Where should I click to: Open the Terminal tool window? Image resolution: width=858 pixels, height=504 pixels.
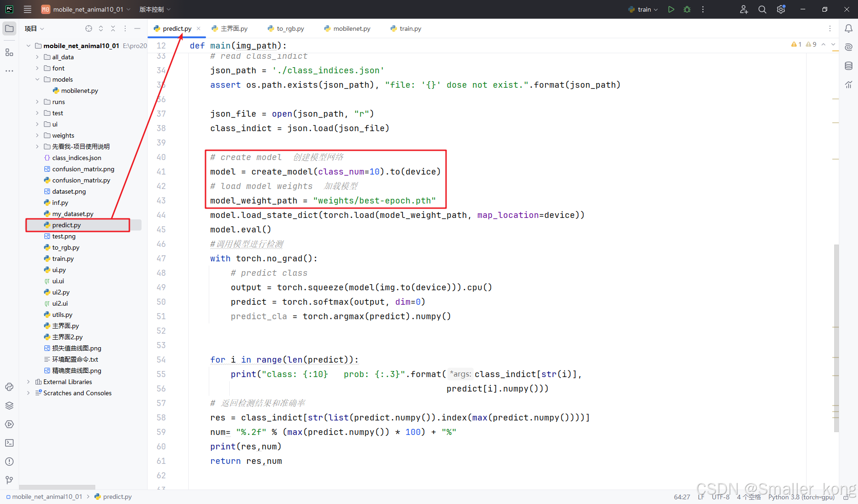pos(9,443)
